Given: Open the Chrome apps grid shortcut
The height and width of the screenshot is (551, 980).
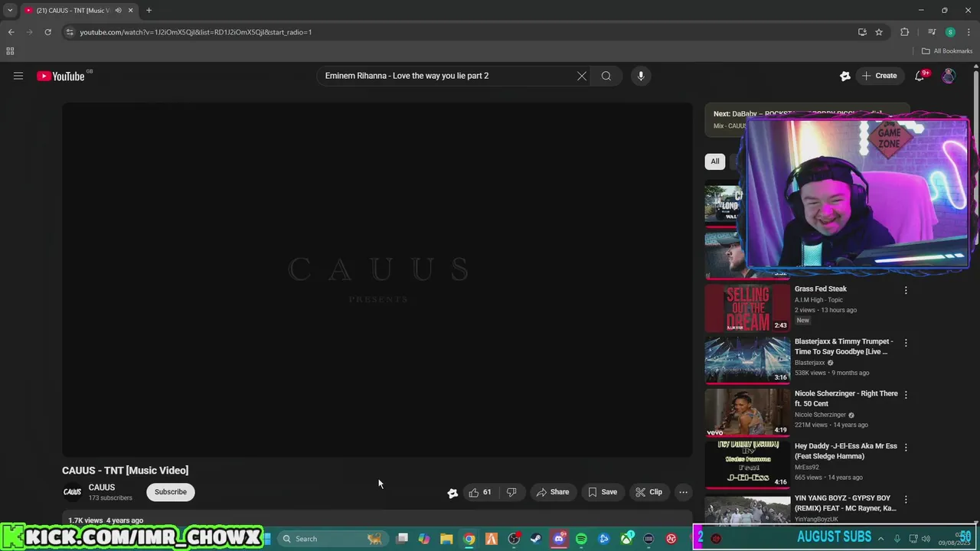Looking at the screenshot, I should (10, 51).
